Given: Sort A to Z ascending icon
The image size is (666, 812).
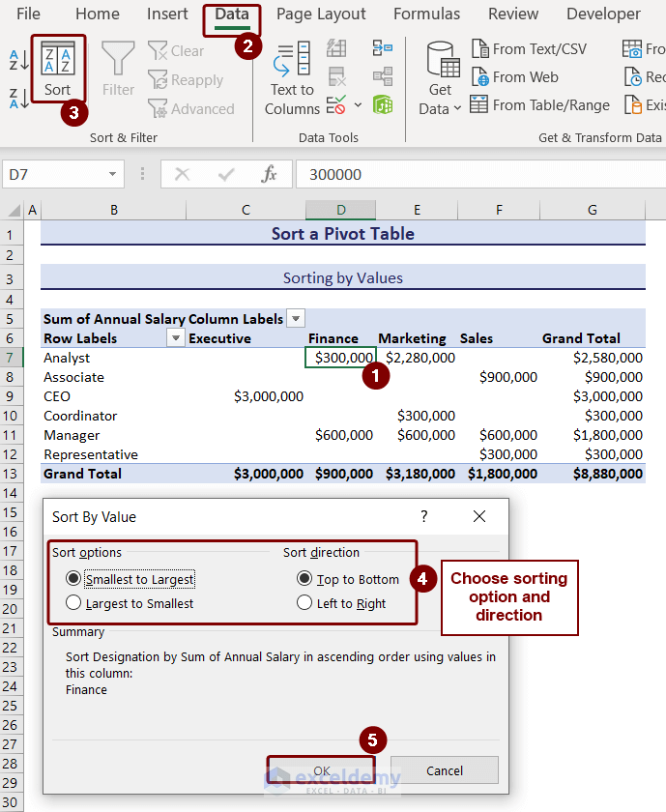Looking at the screenshot, I should [19, 60].
